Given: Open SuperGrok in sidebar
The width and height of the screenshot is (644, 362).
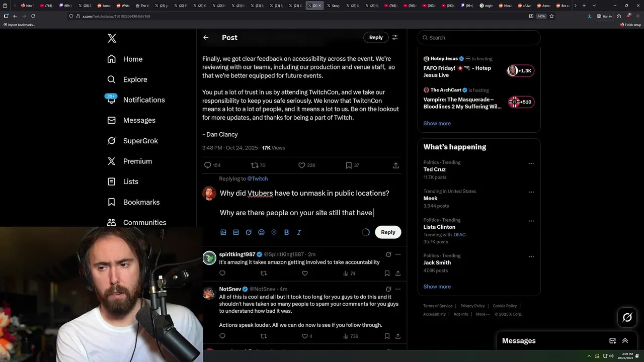Looking at the screenshot, I should click(133, 141).
